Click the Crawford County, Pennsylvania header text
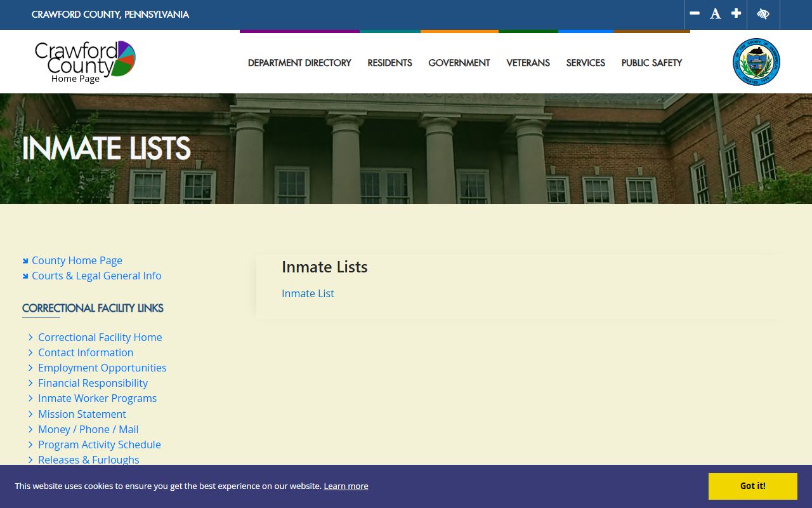This screenshot has width=812, height=508. pyautogui.click(x=110, y=15)
